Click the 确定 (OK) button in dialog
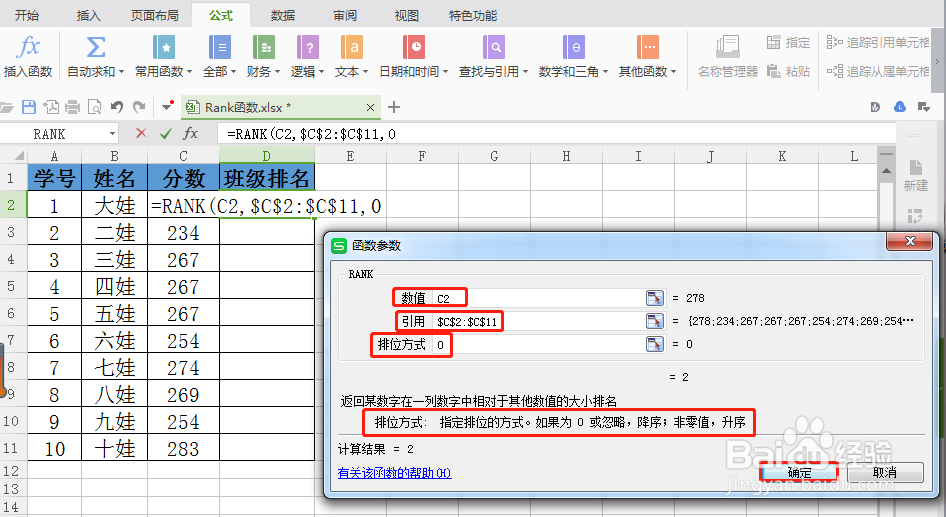The width and height of the screenshot is (946, 517). [799, 472]
